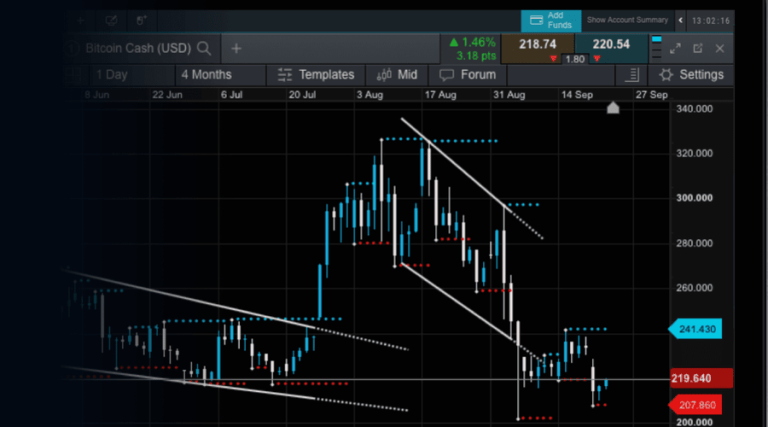This screenshot has width=768, height=427.
Task: Click the faded plus icon in top bar
Action: click(81, 21)
